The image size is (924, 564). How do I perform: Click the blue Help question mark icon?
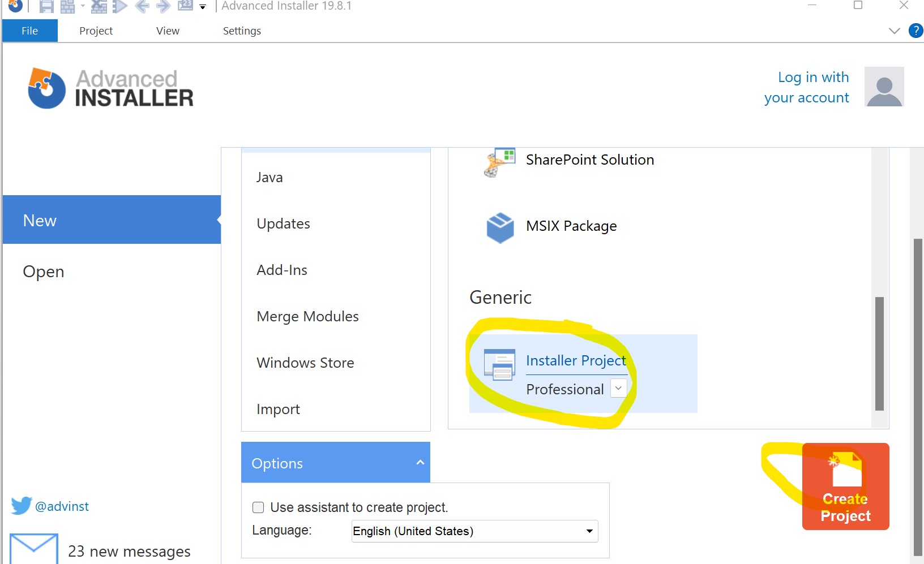point(916,31)
